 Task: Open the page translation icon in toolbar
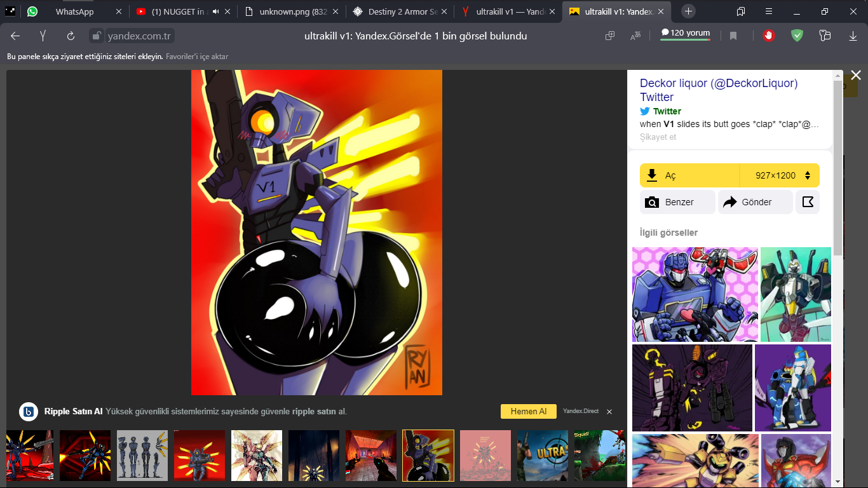point(635,36)
